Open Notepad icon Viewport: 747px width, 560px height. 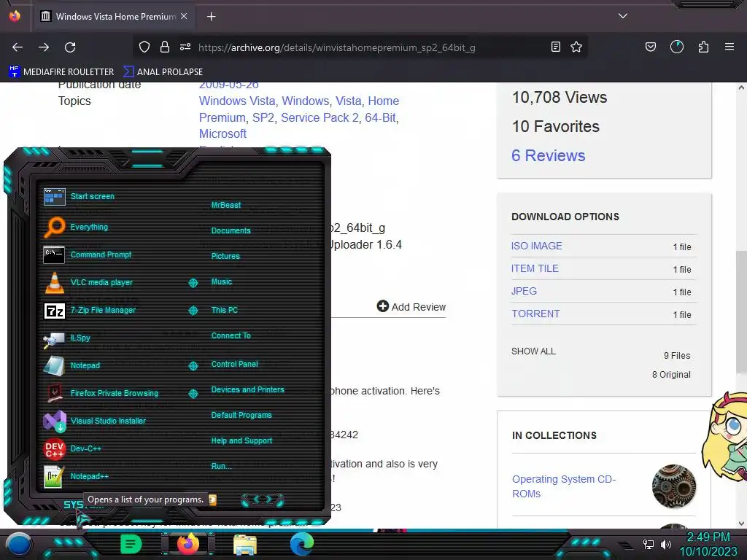(54, 366)
